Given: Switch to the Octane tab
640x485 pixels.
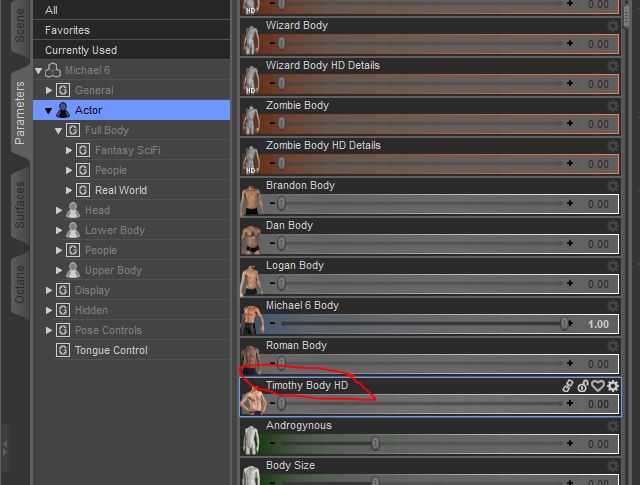Looking at the screenshot, I should coord(19,285).
